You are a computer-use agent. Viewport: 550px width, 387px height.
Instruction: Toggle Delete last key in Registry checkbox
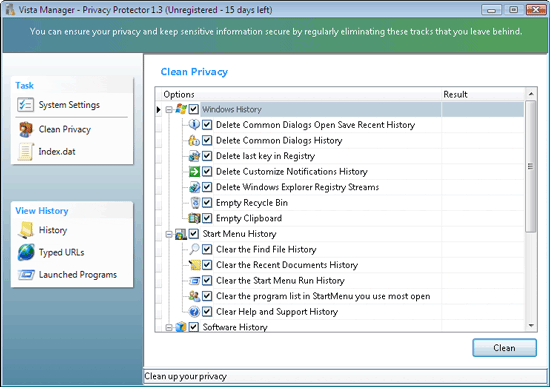[207, 156]
